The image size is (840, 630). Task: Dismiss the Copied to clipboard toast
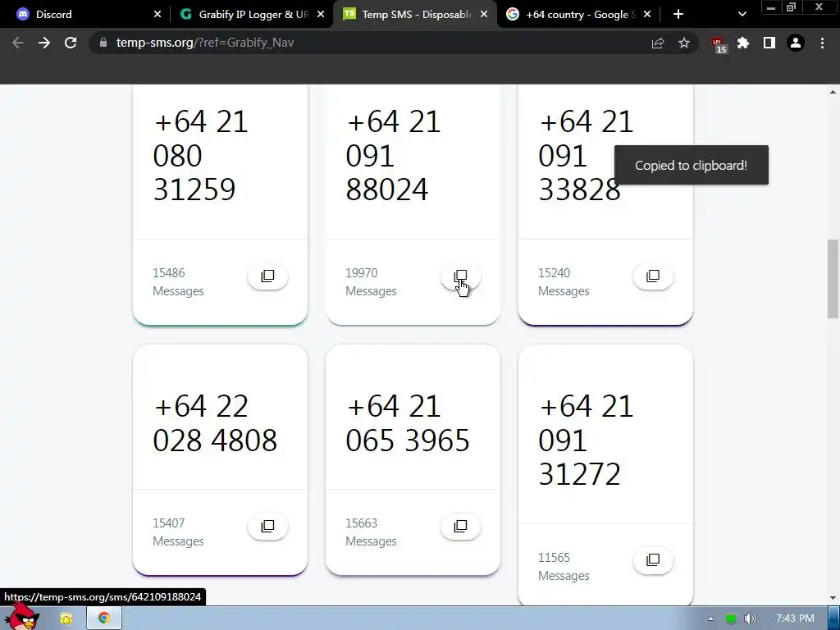[691, 165]
